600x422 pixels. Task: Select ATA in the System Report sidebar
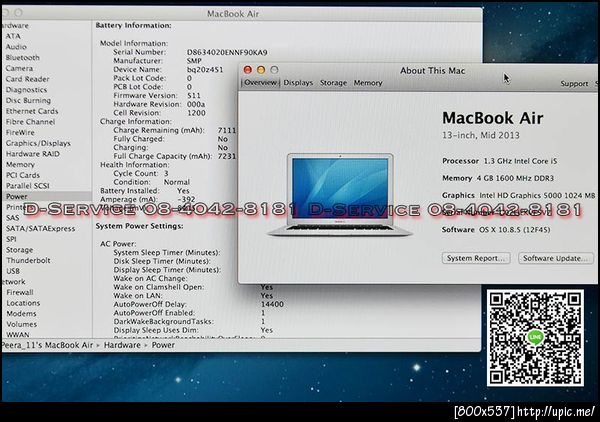point(13,36)
